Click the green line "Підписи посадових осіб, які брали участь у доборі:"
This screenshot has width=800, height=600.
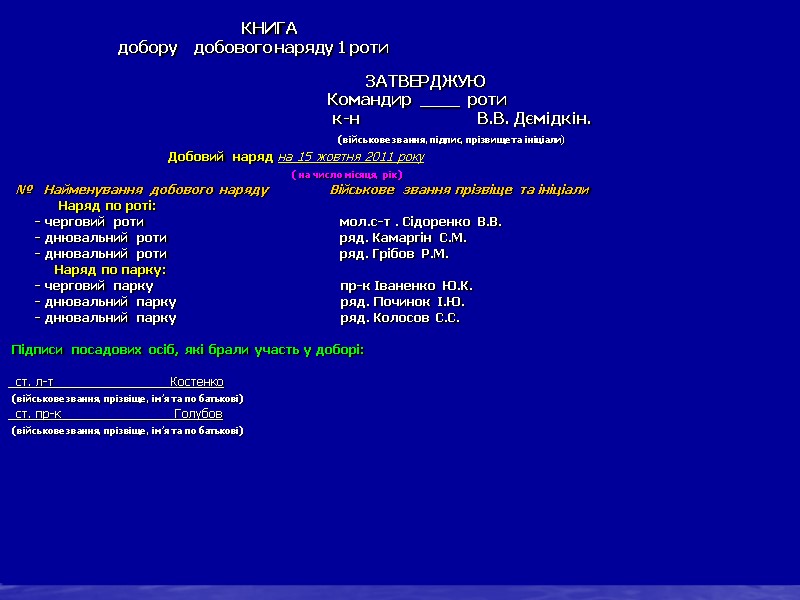tap(187, 350)
